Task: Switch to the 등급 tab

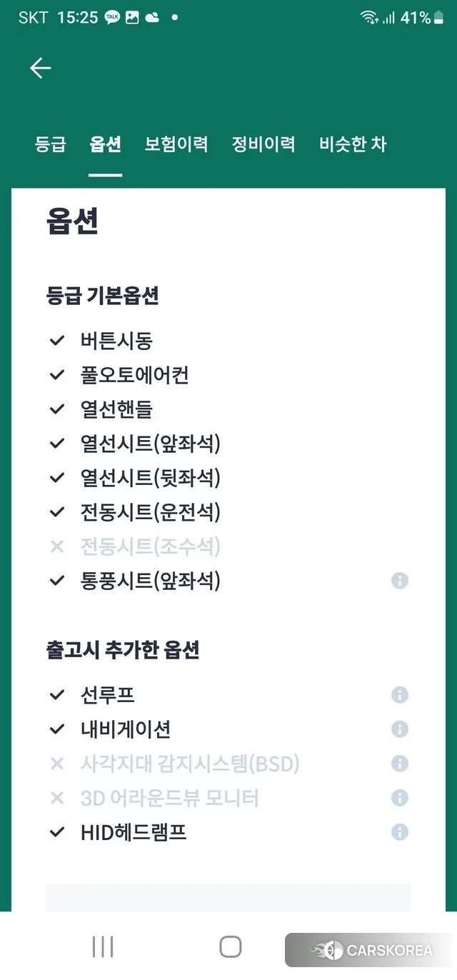Action: point(51,144)
